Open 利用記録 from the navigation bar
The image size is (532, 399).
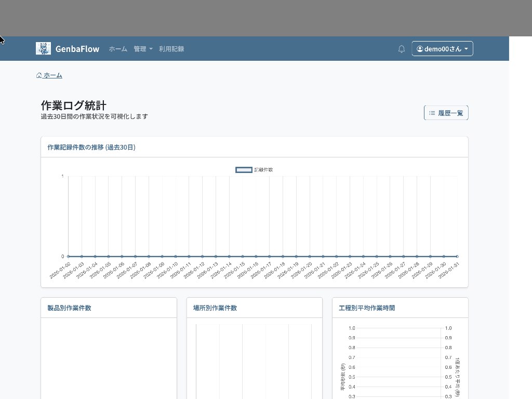point(171,49)
